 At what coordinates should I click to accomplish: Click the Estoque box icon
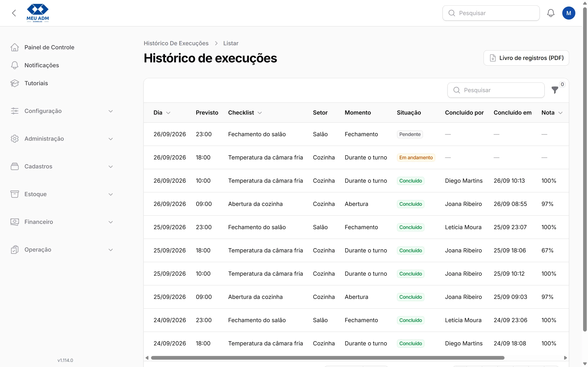(x=14, y=194)
